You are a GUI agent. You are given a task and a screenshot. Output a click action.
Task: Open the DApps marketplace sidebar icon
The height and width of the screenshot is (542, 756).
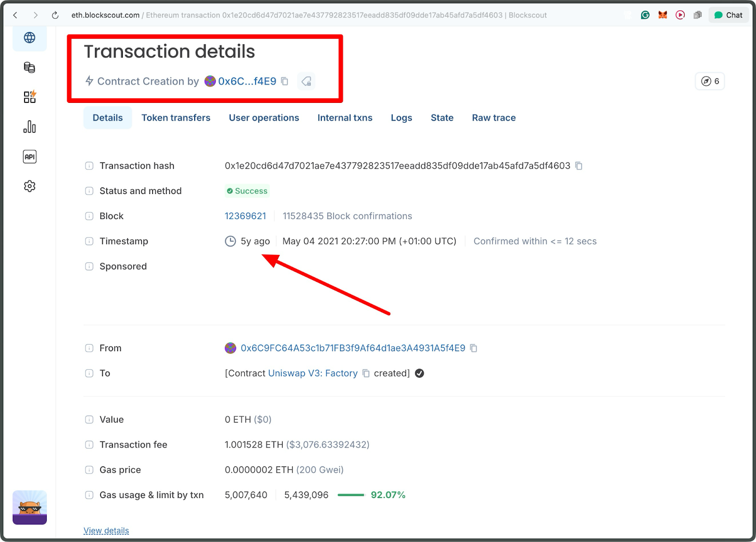coord(30,97)
